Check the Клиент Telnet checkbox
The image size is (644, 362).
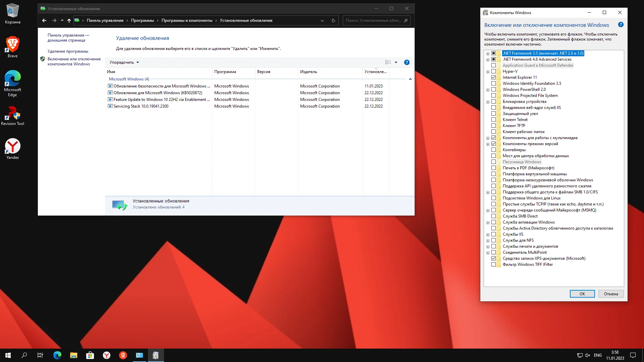click(x=493, y=120)
